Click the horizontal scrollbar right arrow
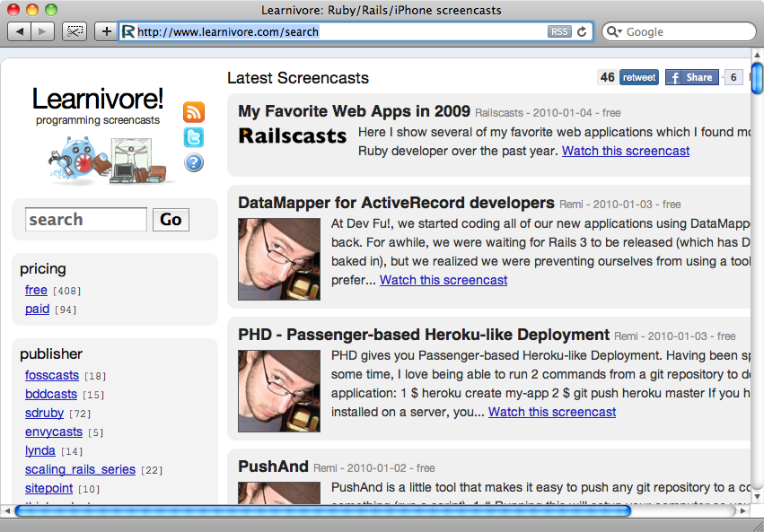The width and height of the screenshot is (764, 532). coord(743,511)
